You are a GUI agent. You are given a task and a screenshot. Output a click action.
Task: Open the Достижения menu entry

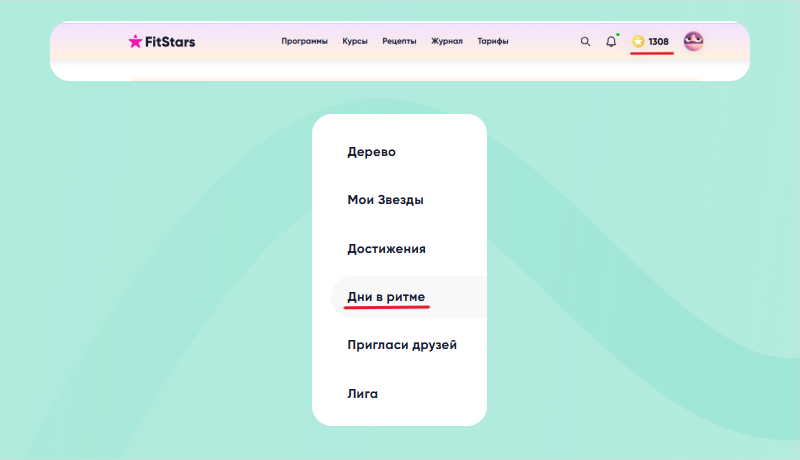[x=386, y=249]
